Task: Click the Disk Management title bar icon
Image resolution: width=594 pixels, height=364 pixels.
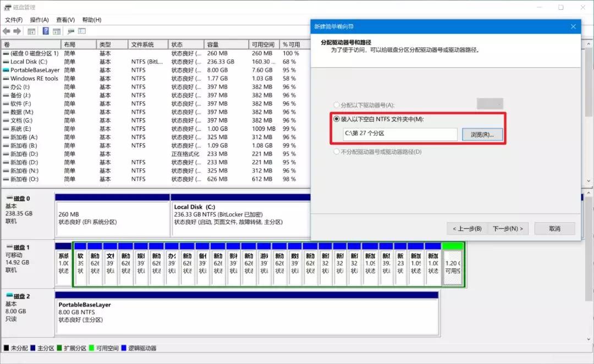Action: 7,7
